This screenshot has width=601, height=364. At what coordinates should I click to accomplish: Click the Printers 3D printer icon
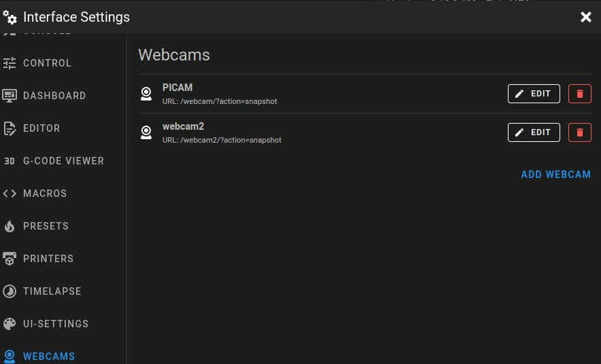tap(10, 259)
